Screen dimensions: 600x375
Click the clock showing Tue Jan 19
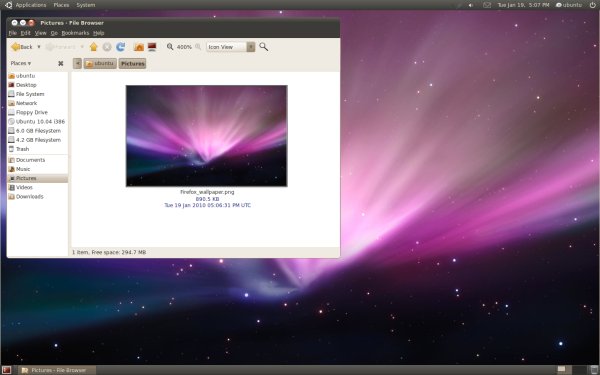523,5
